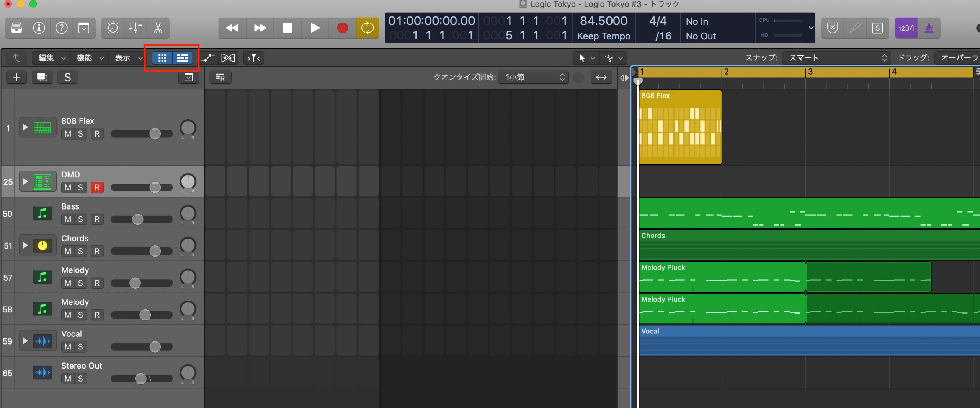Open the Mixer with the faders icon
The height and width of the screenshot is (408, 980).
[136, 28]
